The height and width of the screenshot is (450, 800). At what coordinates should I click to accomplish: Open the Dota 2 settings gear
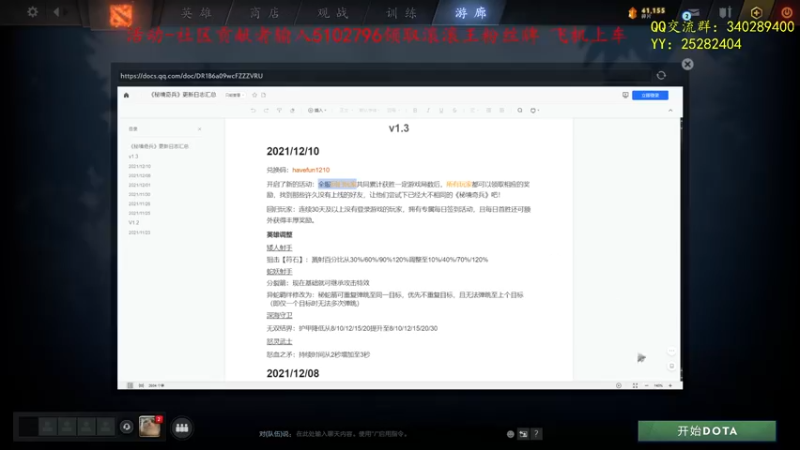click(32, 12)
